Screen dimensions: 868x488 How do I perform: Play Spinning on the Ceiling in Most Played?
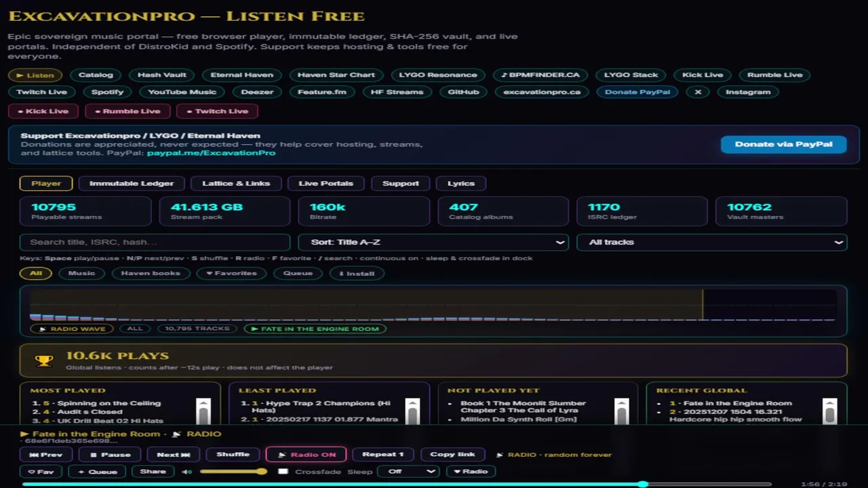[109, 403]
